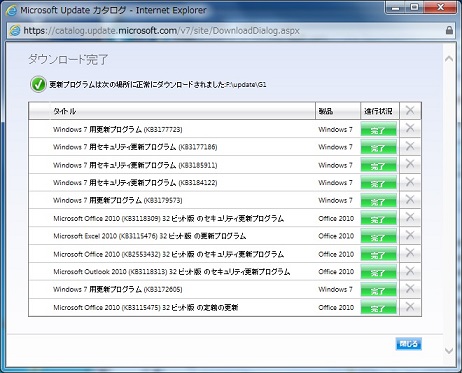Select Microsoft Office 2010 (KB2553432) title

(x=169, y=254)
